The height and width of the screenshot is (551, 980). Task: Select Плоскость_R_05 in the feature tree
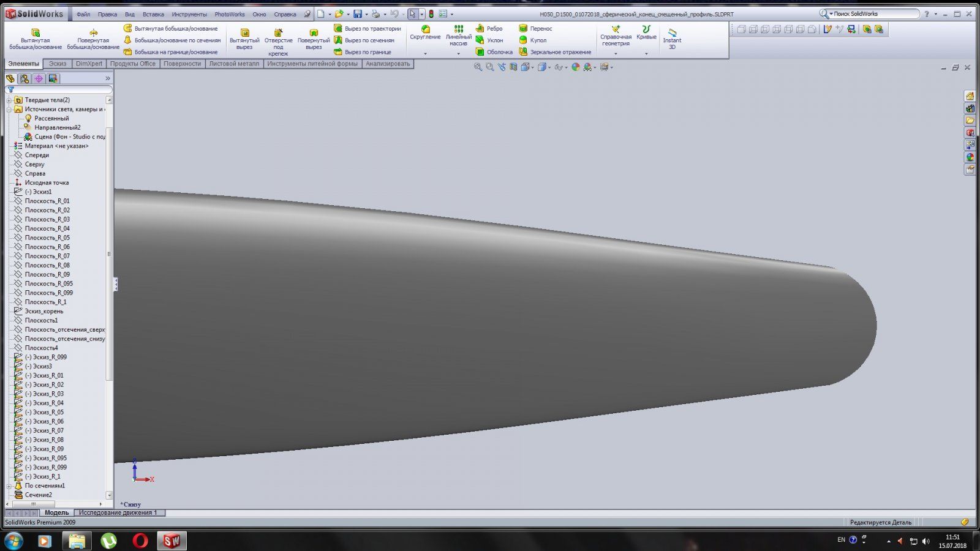(x=47, y=238)
